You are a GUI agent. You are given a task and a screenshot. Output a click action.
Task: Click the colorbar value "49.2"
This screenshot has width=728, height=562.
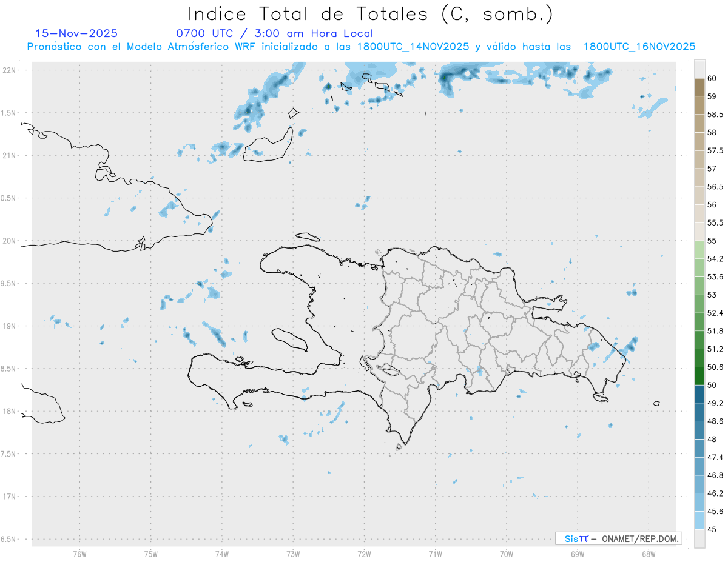click(x=716, y=403)
